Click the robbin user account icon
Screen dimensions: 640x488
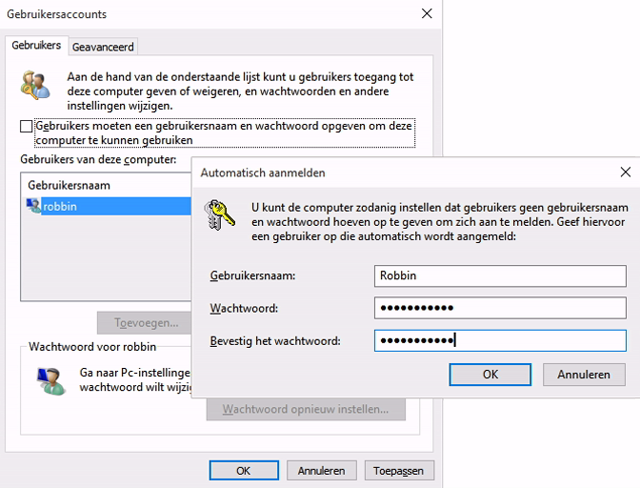click(34, 206)
